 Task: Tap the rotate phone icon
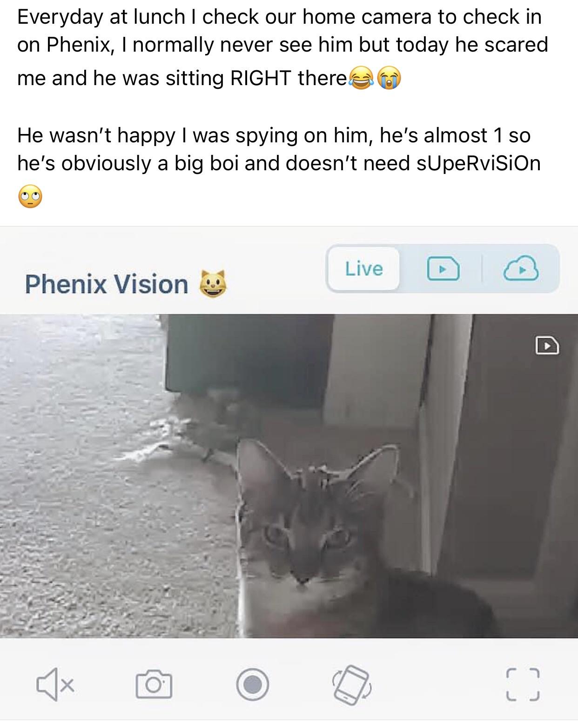click(350, 684)
